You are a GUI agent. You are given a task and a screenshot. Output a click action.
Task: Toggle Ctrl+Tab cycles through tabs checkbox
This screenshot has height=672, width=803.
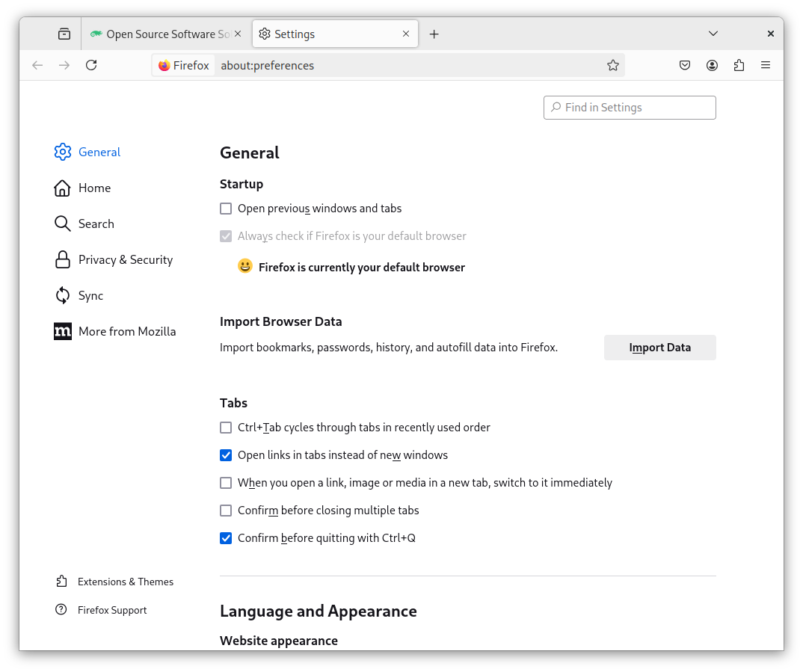click(226, 428)
